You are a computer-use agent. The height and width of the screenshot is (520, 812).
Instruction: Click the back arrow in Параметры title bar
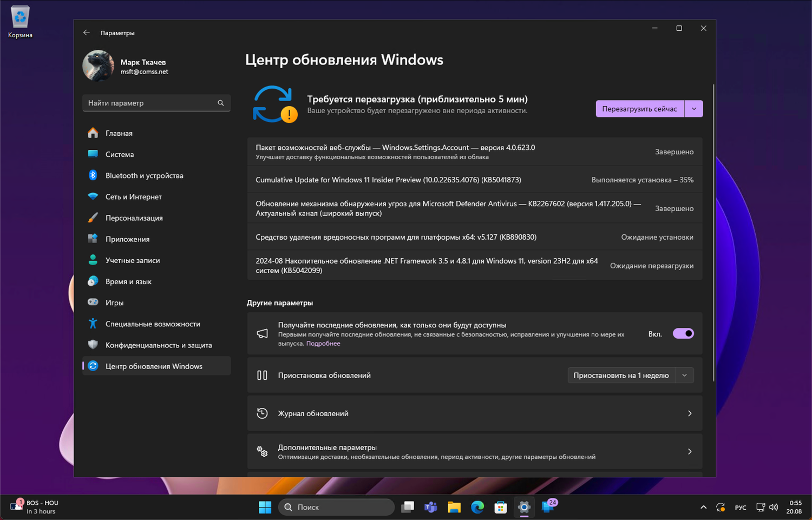point(87,32)
